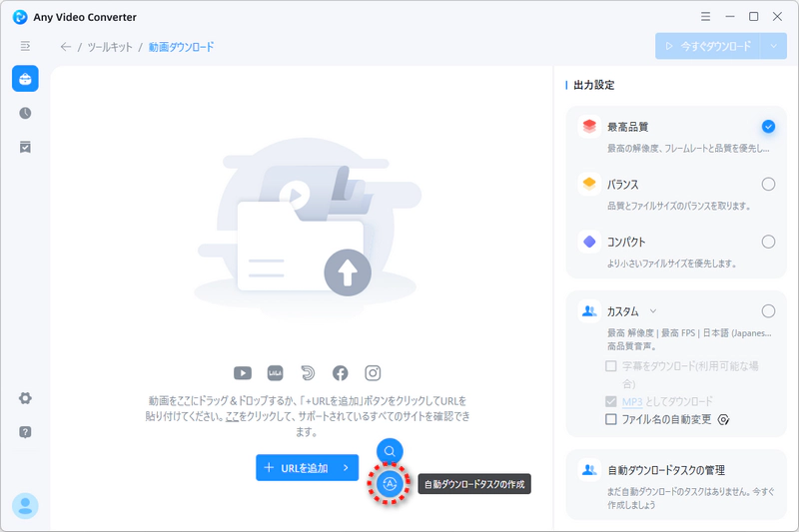Image resolution: width=799 pixels, height=532 pixels.
Task: Select the バランス radio option
Action: pyautogui.click(x=768, y=184)
